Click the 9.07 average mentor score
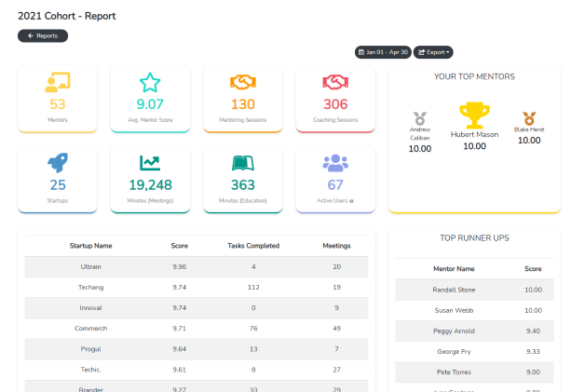 tap(150, 104)
